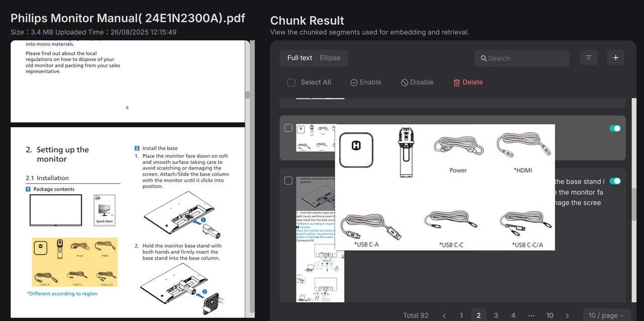Click the Enable check-circle icon

coord(354,83)
